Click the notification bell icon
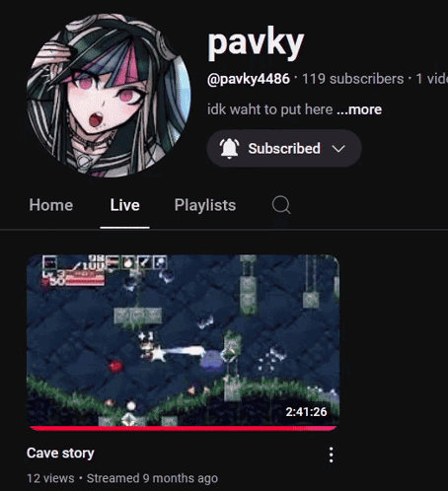Viewport: 448px width, 491px height. [229, 149]
